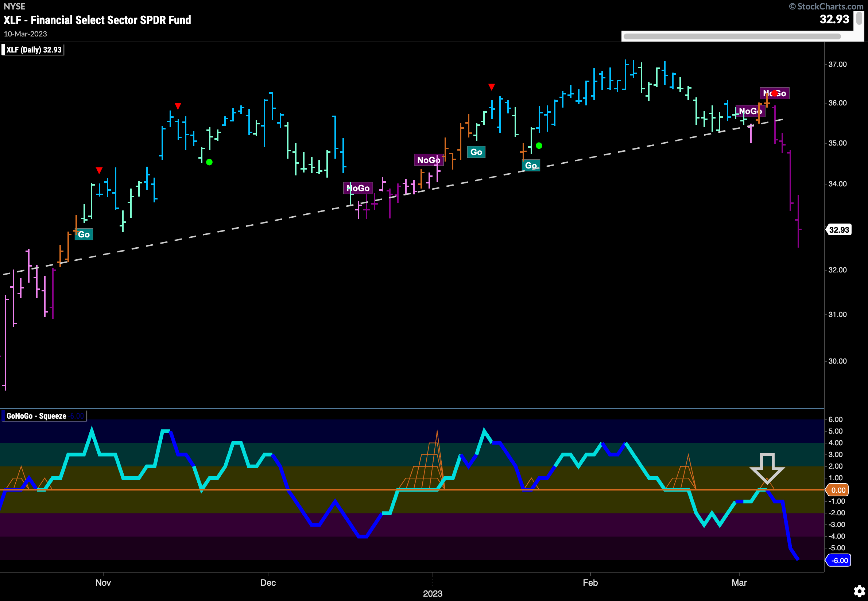
Task: Select the green dot marker in mid-November
Action: tap(209, 162)
